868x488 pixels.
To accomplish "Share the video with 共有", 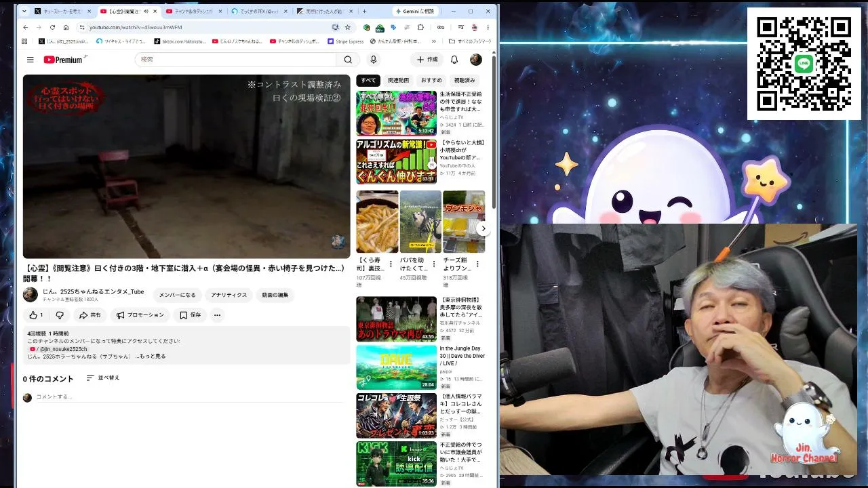I will pos(90,315).
